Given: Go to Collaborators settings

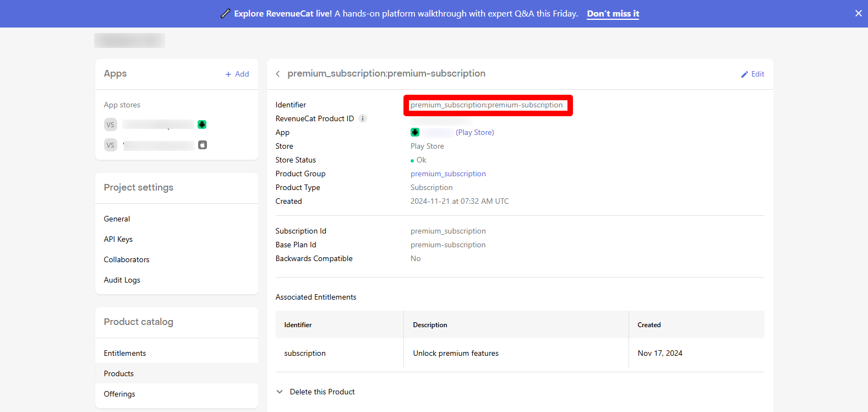Looking at the screenshot, I should [x=127, y=259].
